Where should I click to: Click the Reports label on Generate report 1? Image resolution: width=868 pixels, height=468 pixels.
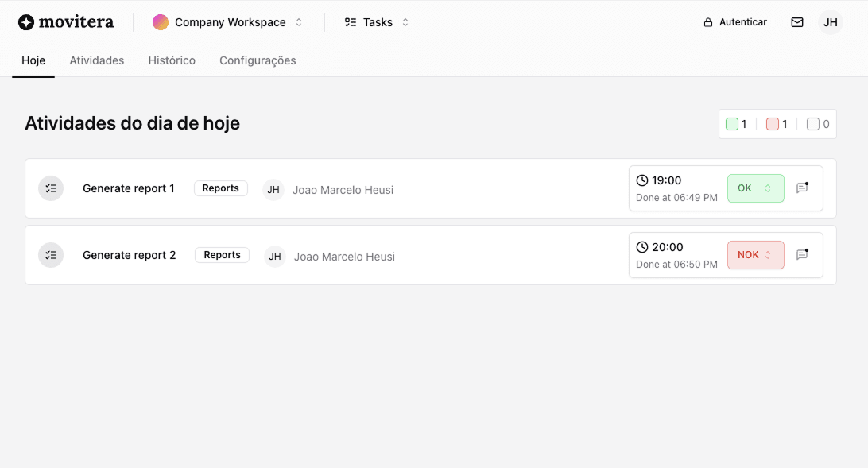pyautogui.click(x=220, y=188)
